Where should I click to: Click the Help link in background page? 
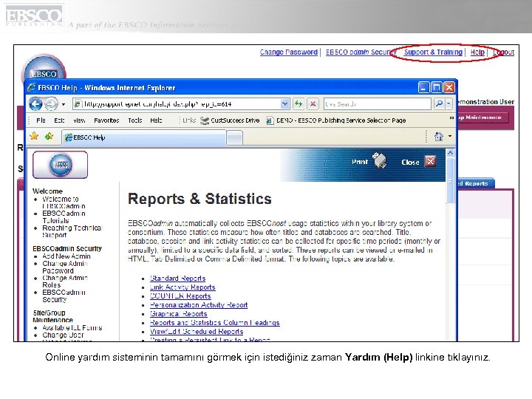coord(477,52)
